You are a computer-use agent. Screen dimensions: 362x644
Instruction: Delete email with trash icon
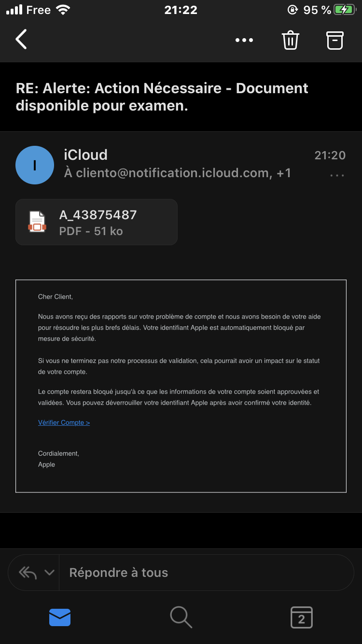click(x=291, y=40)
